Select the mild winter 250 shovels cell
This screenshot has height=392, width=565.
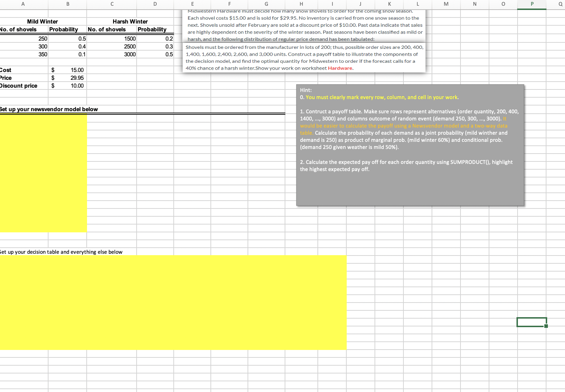coord(24,38)
